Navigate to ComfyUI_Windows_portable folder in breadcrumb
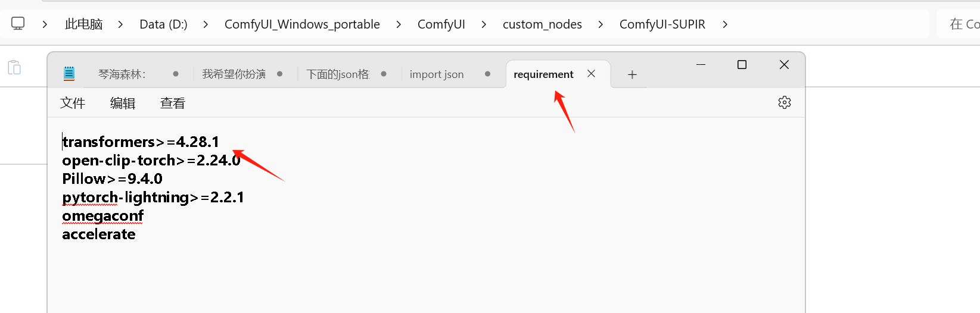980x313 pixels. point(302,24)
